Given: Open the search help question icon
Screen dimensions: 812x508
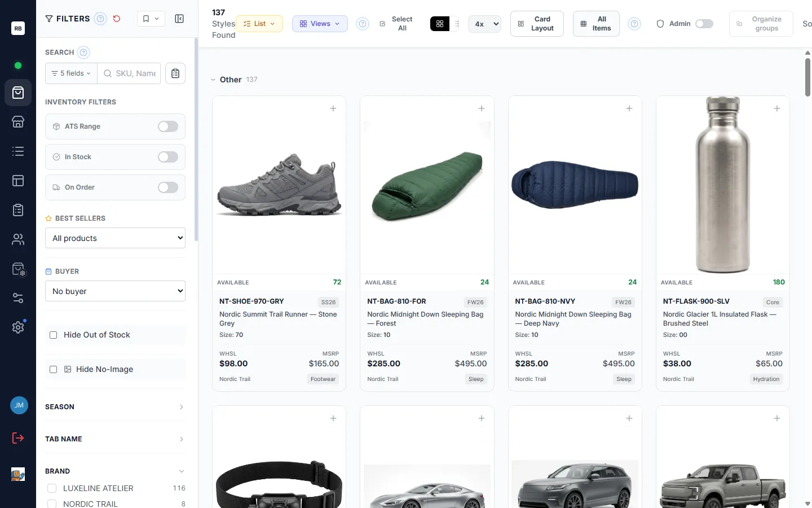Looking at the screenshot, I should tap(83, 52).
